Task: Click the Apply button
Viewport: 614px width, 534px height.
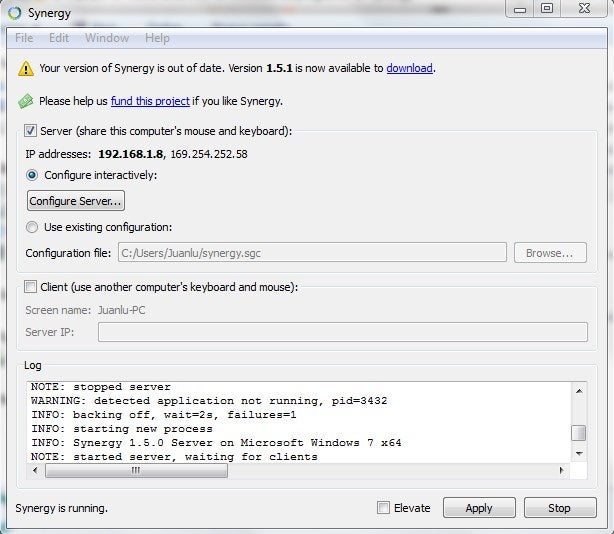Action: coord(479,508)
